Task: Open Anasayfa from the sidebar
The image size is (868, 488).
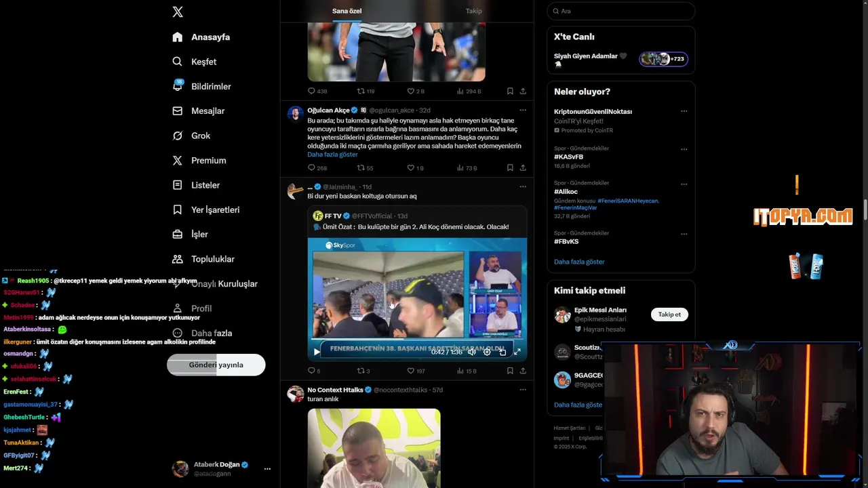Action: [x=201, y=37]
